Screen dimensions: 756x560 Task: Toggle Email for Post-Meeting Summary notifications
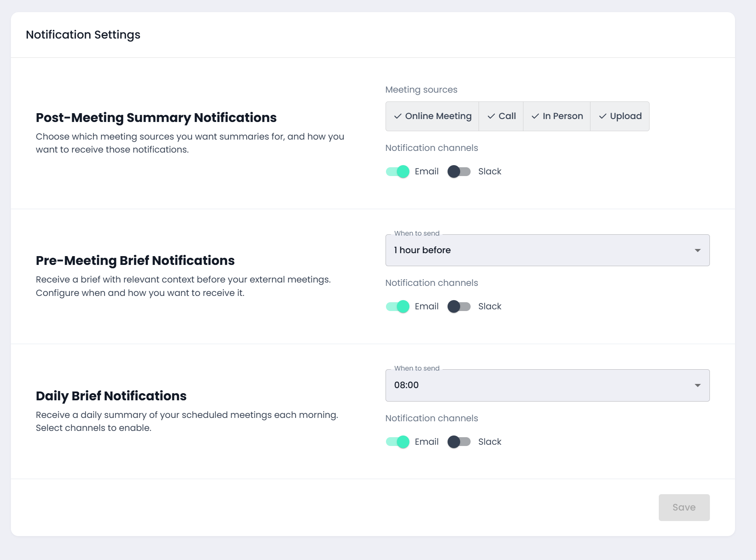398,171
